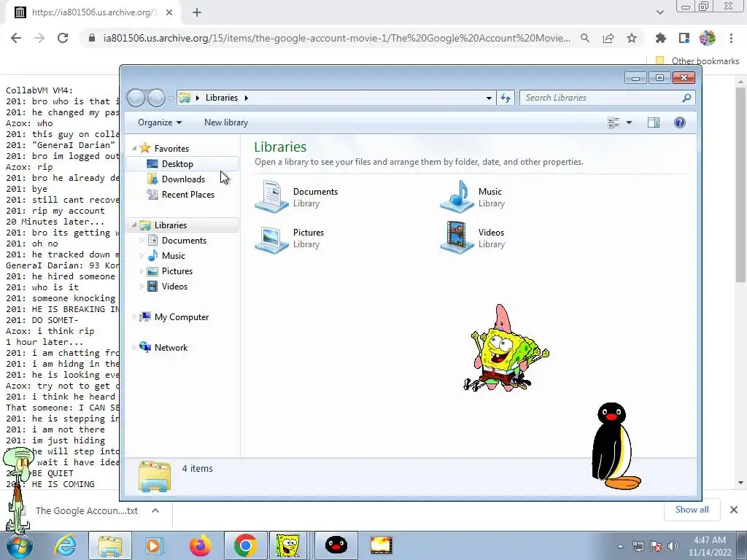This screenshot has width=747, height=560.
Task: Close the Chrome downloads bar
Action: coord(734,510)
